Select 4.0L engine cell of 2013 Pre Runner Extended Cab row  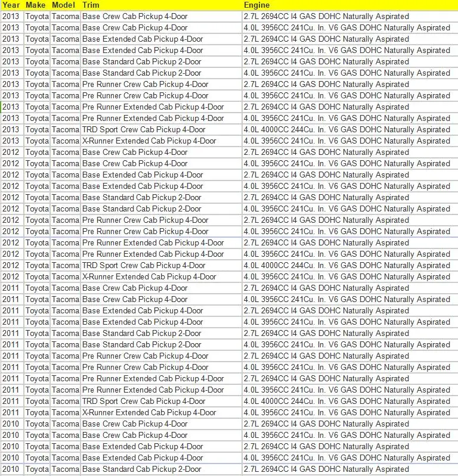(x=350, y=118)
